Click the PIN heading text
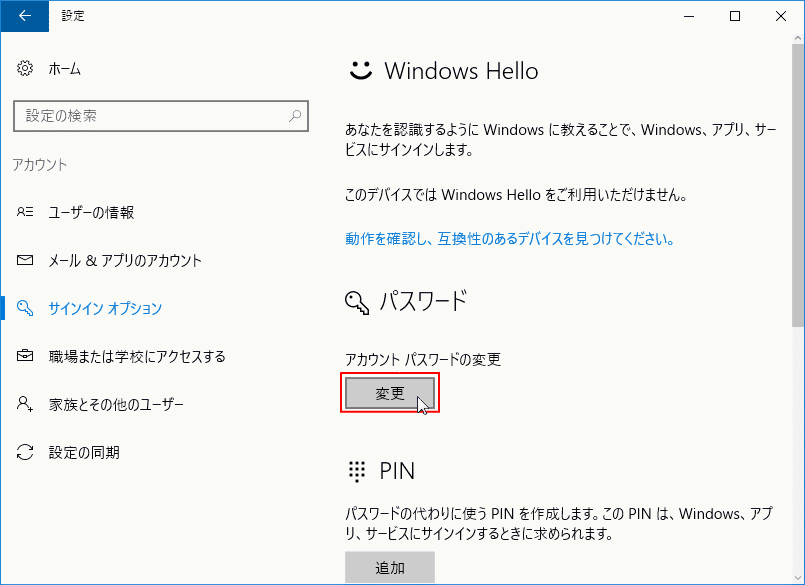Image resolution: width=805 pixels, height=585 pixels. tap(397, 471)
